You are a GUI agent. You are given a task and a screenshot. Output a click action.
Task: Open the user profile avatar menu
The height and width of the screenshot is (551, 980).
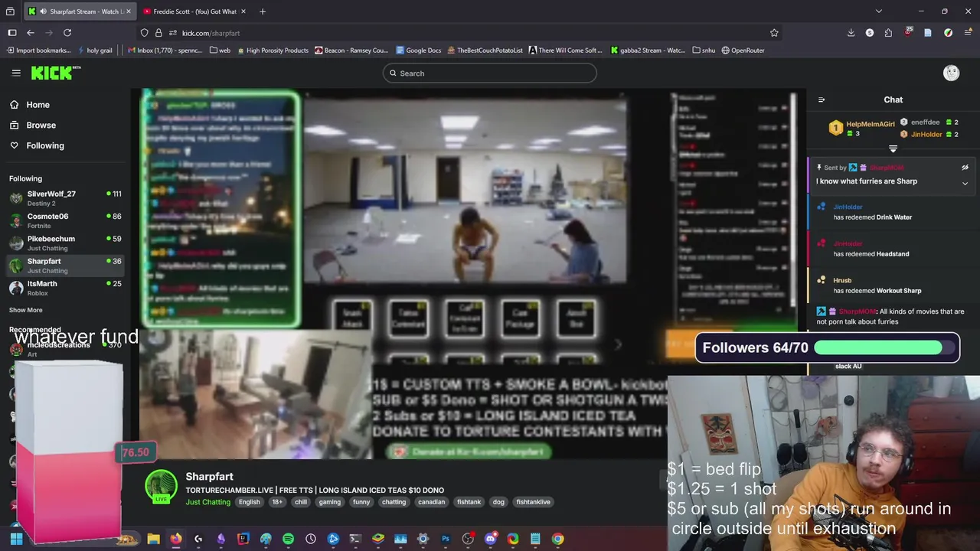coord(951,73)
